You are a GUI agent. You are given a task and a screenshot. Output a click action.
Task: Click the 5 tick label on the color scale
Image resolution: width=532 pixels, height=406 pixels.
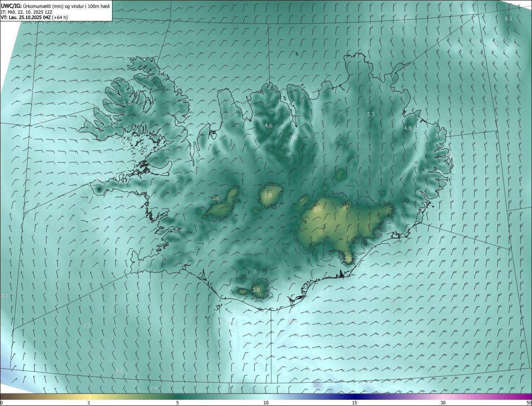(x=177, y=403)
